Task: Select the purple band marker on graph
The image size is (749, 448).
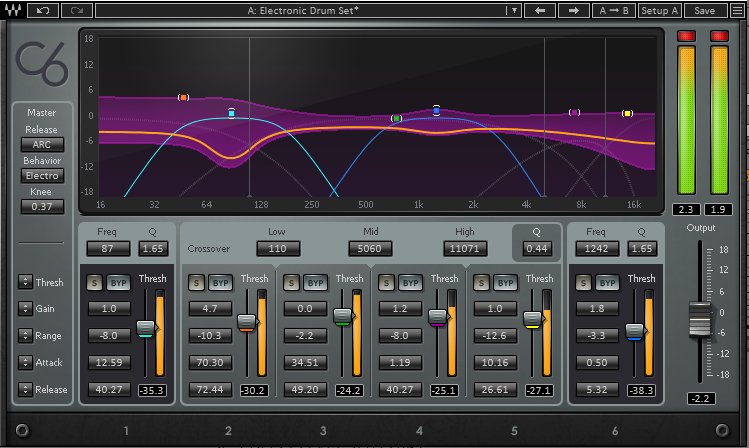Action: 574,112
